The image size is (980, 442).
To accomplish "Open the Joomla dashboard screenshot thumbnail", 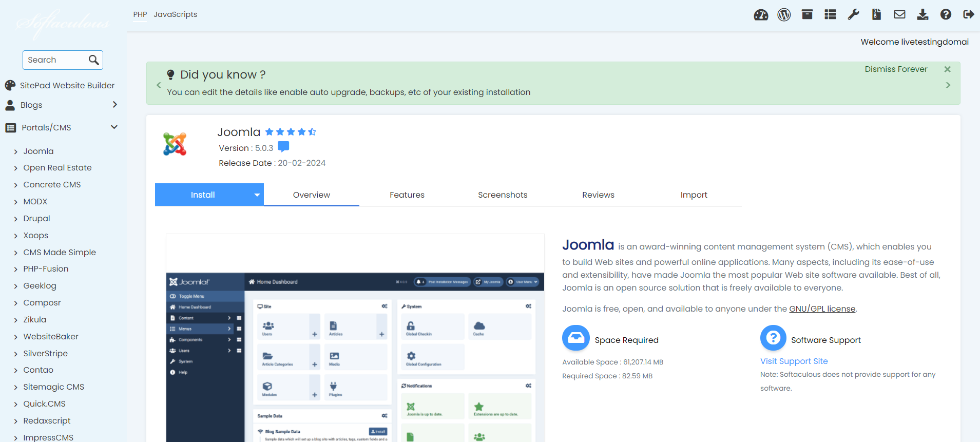I will click(x=355, y=338).
